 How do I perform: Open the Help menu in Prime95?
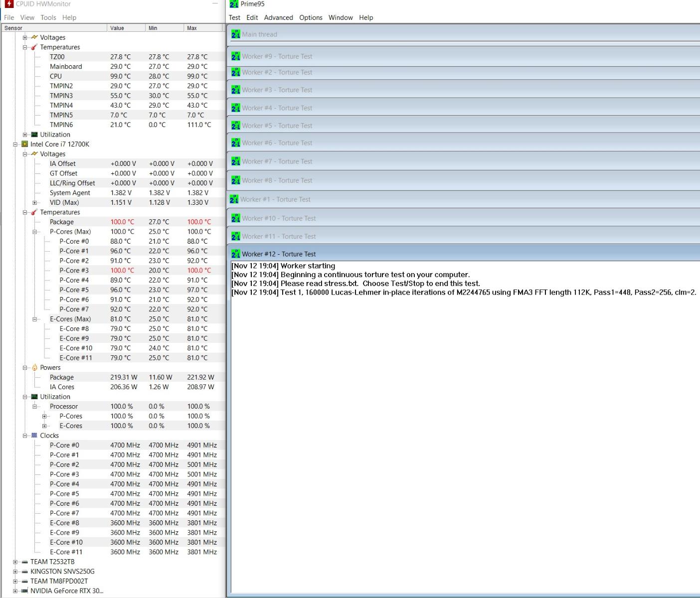coord(366,17)
